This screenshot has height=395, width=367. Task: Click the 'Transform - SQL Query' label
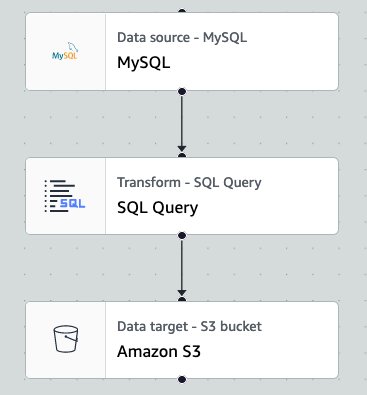[x=189, y=183]
